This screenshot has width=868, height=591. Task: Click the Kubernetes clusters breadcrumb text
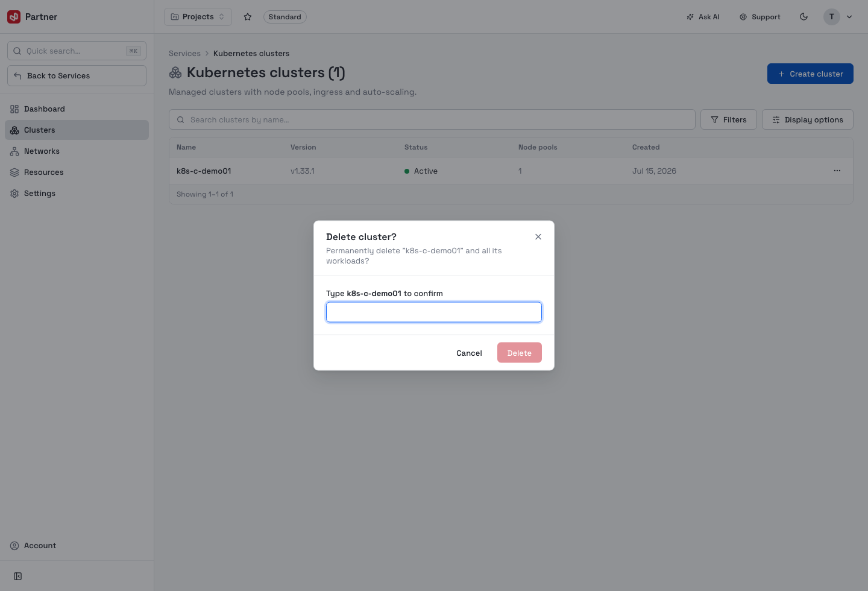(251, 54)
